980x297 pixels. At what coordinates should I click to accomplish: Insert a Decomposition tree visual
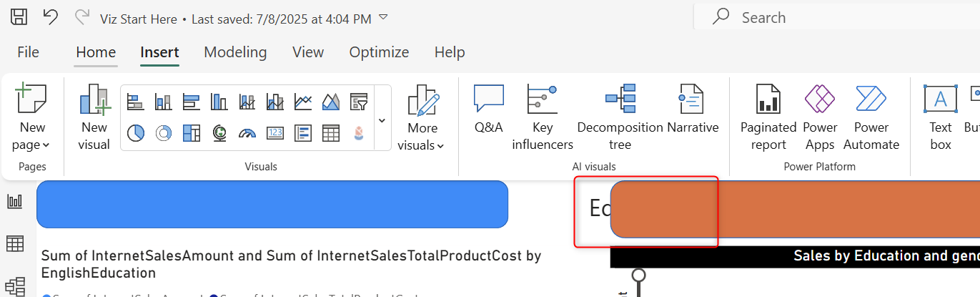coord(620,118)
